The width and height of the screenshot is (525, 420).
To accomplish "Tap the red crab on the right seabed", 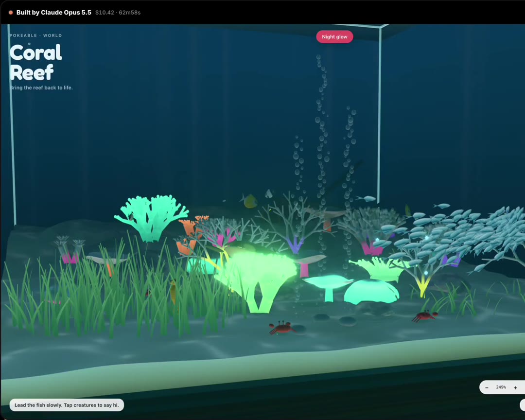I will 425,315.
